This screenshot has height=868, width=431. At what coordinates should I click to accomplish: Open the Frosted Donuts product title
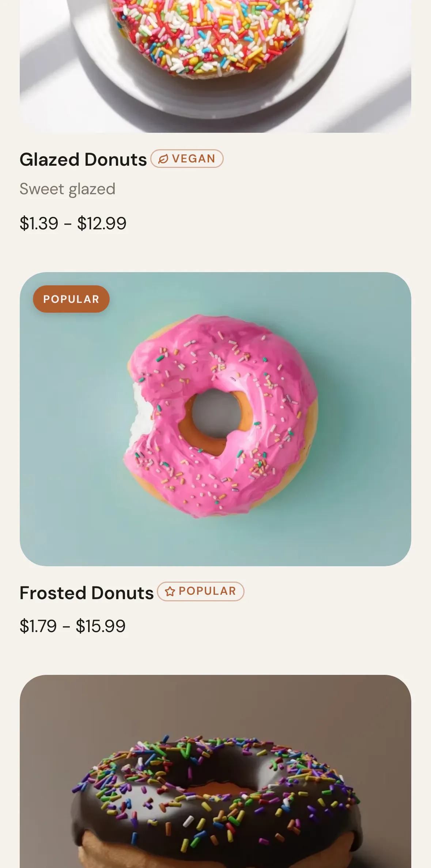click(x=87, y=593)
